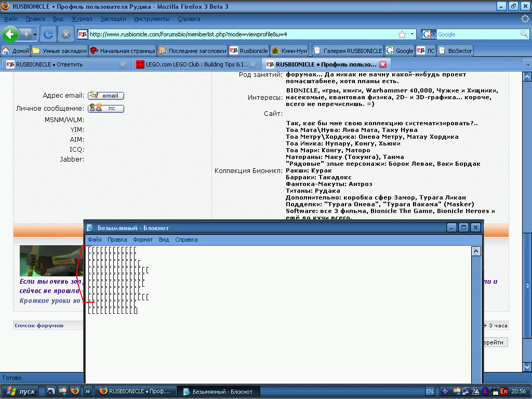Click the пуск Start button
Viewport: 532px width, 399px height.
pos(20,391)
